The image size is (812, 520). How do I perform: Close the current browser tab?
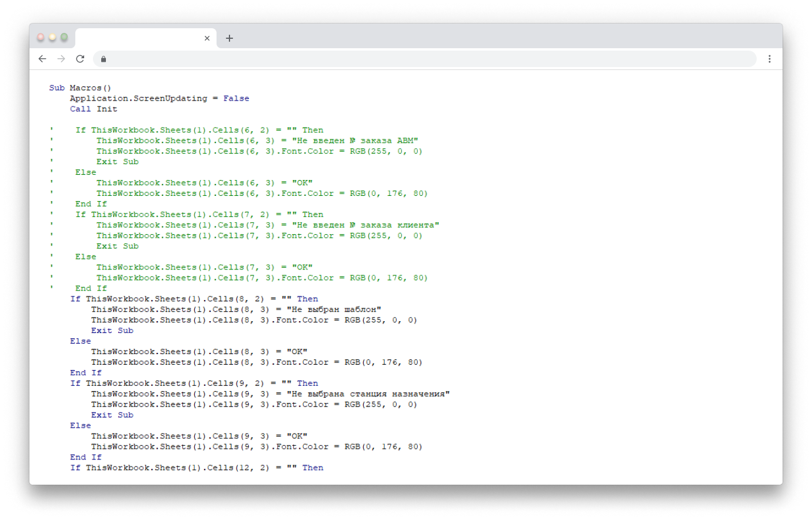207,38
